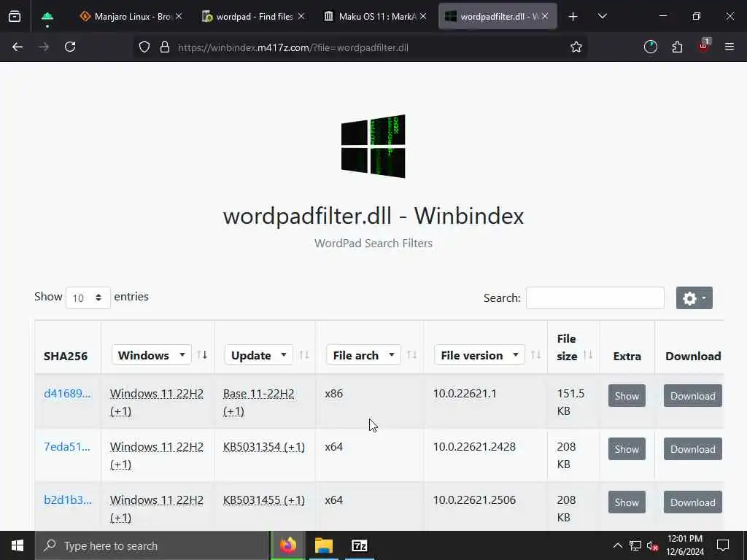Screen dimensions: 747x560
Task: Open the File arch filter dropdown
Action: (x=363, y=355)
